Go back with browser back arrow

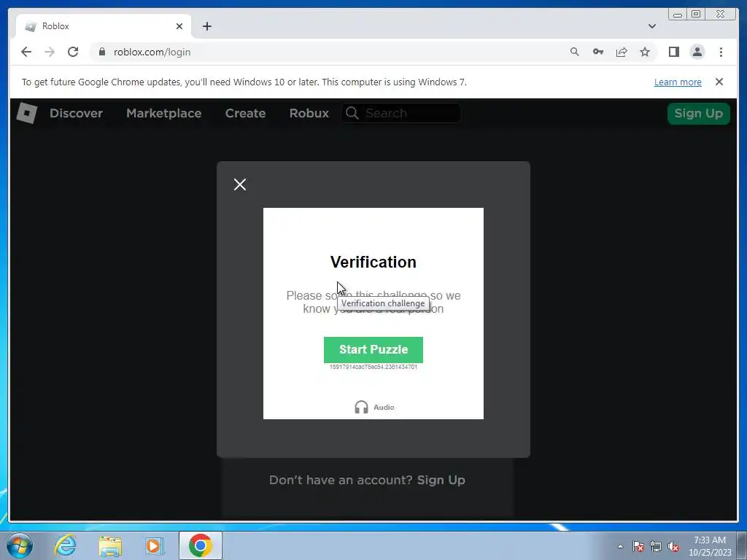pos(26,52)
